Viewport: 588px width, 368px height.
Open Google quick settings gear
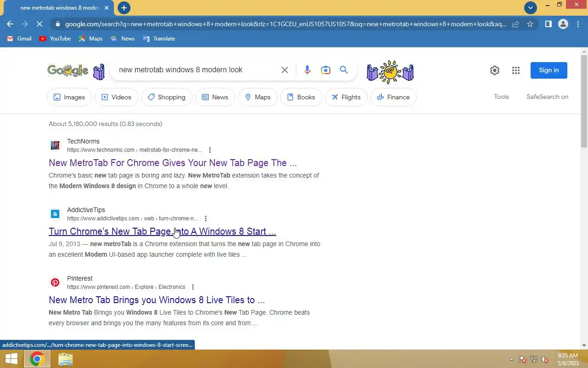(495, 70)
